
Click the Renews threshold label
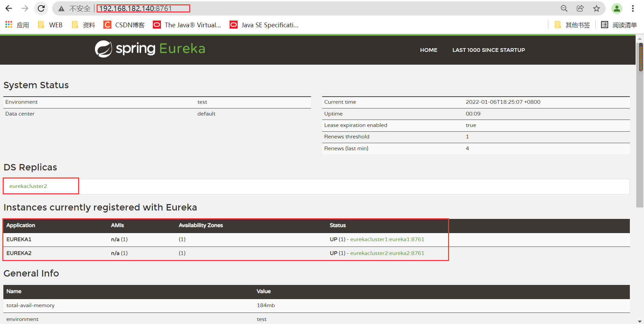coord(347,137)
